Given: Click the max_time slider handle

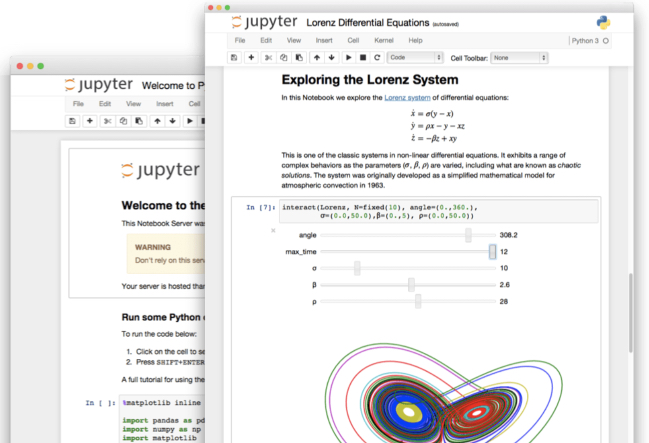Looking at the screenshot, I should [x=492, y=252].
